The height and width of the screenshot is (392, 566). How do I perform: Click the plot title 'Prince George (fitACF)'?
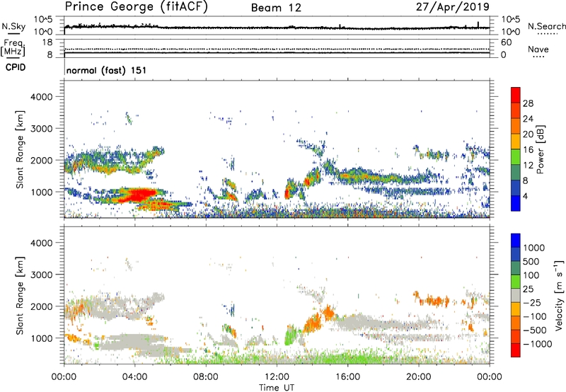[137, 6]
